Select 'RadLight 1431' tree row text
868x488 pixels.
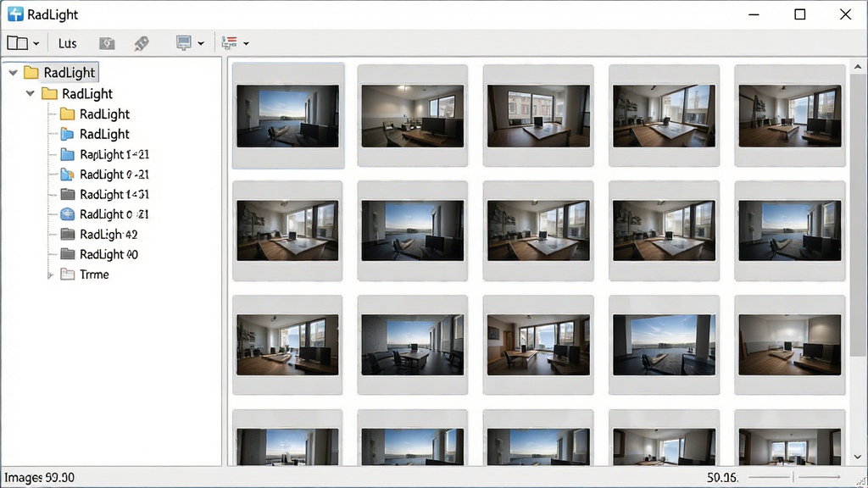pyautogui.click(x=114, y=194)
